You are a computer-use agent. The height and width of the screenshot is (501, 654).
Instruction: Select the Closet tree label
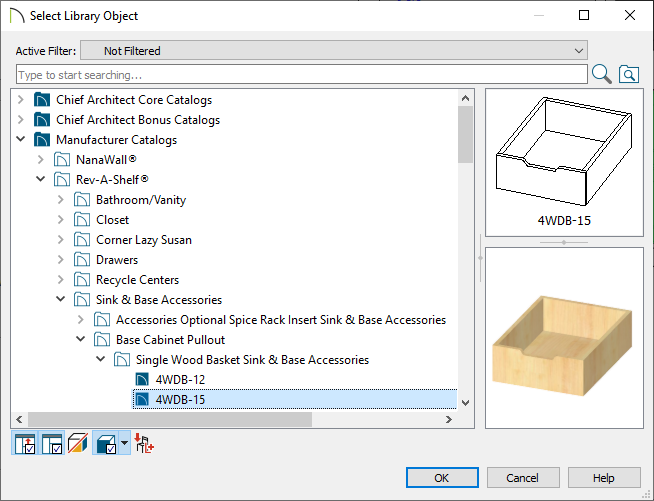click(113, 219)
